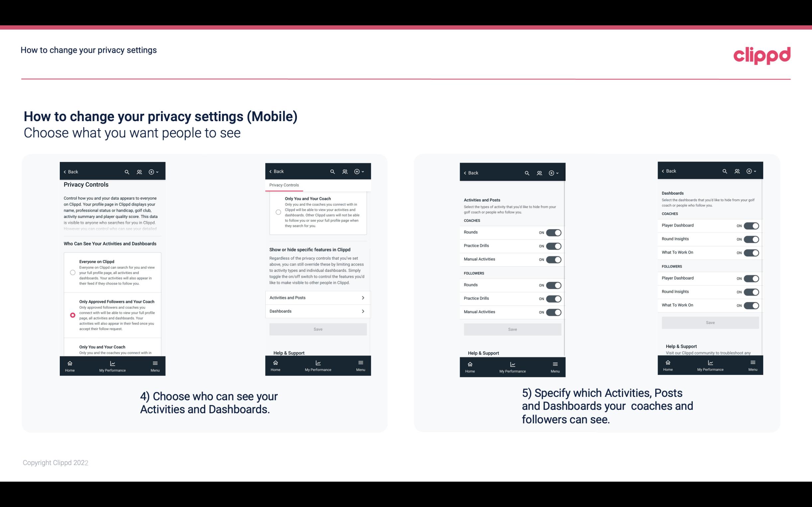Click the Save button on Activities screen
The image size is (812, 507).
pyautogui.click(x=512, y=329)
